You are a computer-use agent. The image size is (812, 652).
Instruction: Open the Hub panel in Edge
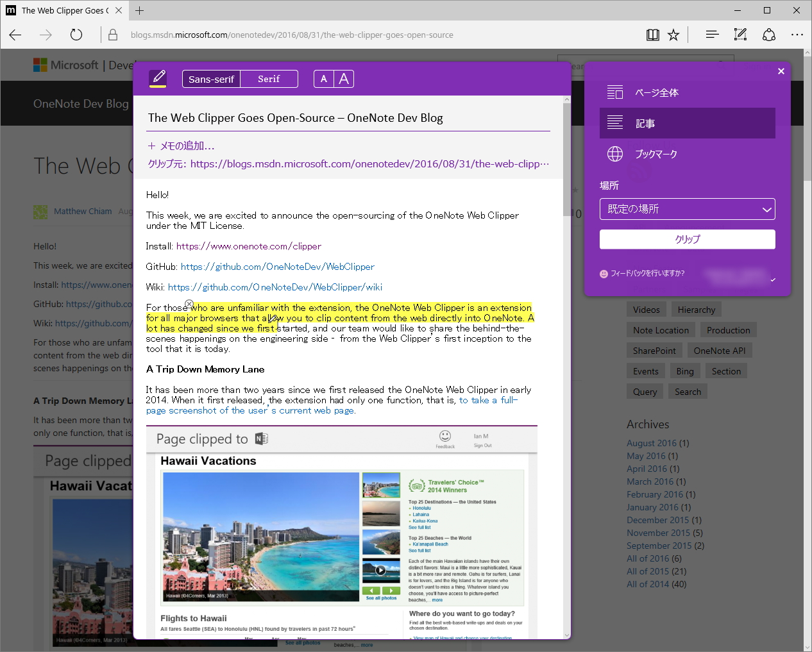(x=712, y=35)
